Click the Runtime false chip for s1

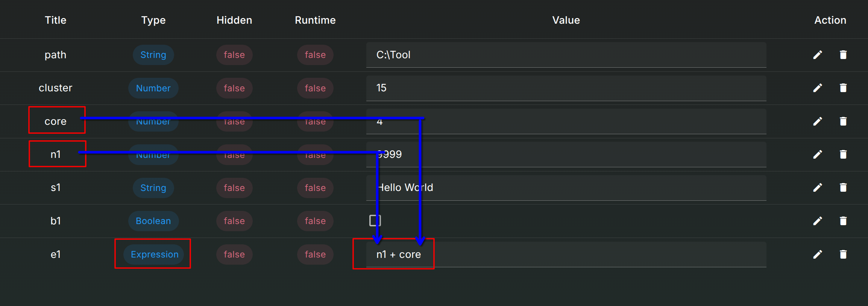315,188
